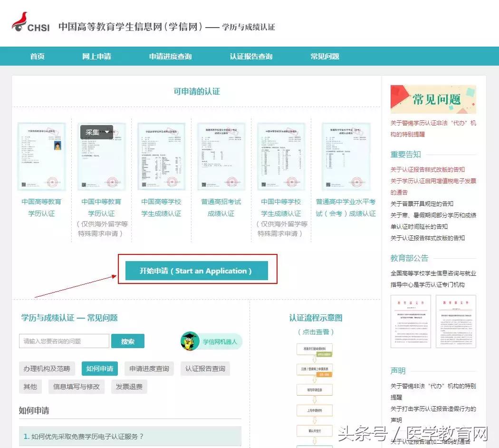Go to the 认证报告查询 nav section
This screenshot has width=499, height=448.
pyautogui.click(x=251, y=56)
